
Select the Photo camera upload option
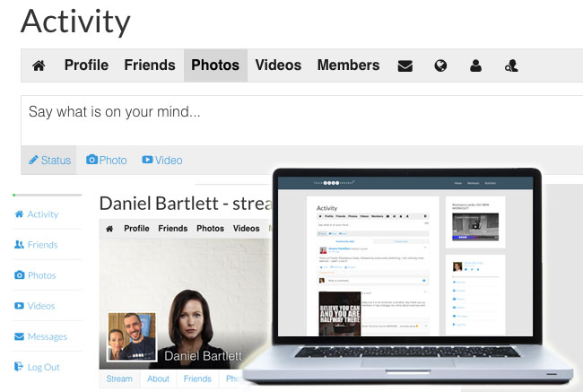(x=107, y=160)
